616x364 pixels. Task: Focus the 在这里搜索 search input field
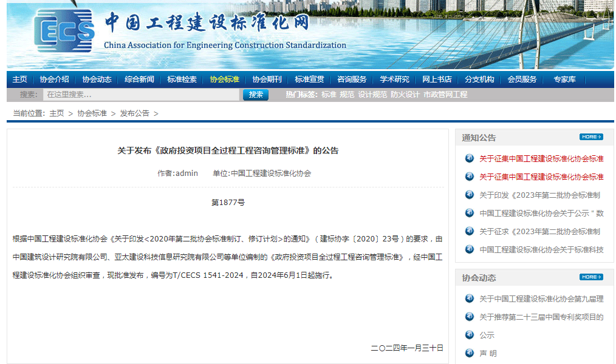141,95
